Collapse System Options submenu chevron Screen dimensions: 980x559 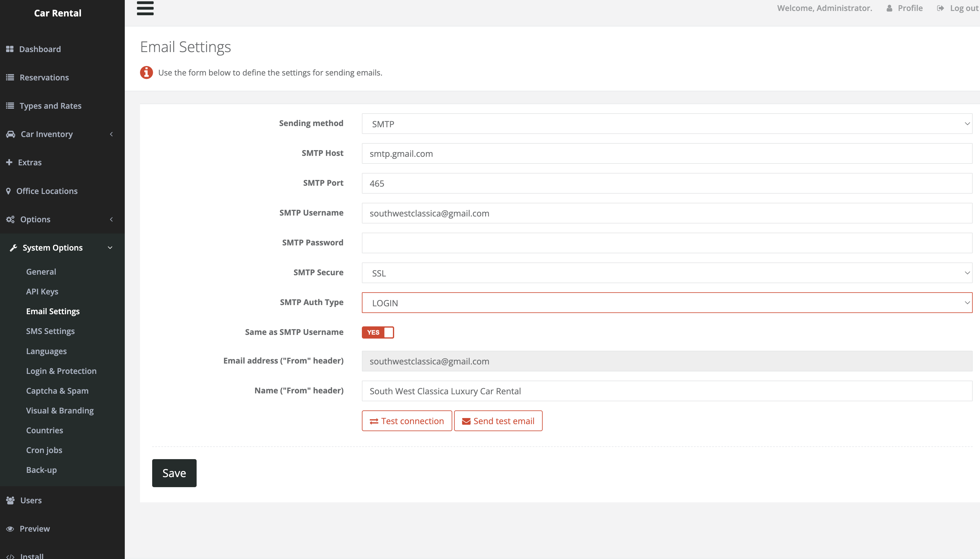coord(110,248)
